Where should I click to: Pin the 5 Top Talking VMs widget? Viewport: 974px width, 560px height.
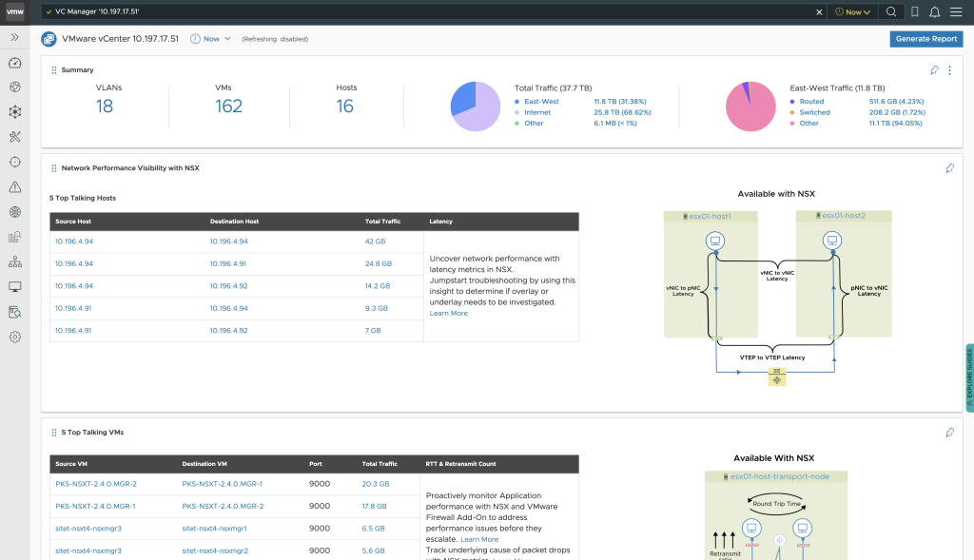click(949, 433)
